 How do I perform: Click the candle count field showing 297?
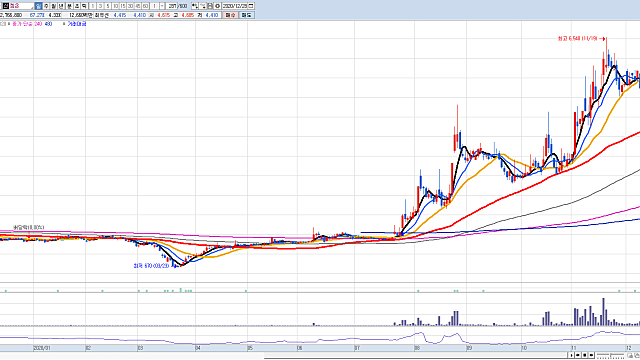172,6
